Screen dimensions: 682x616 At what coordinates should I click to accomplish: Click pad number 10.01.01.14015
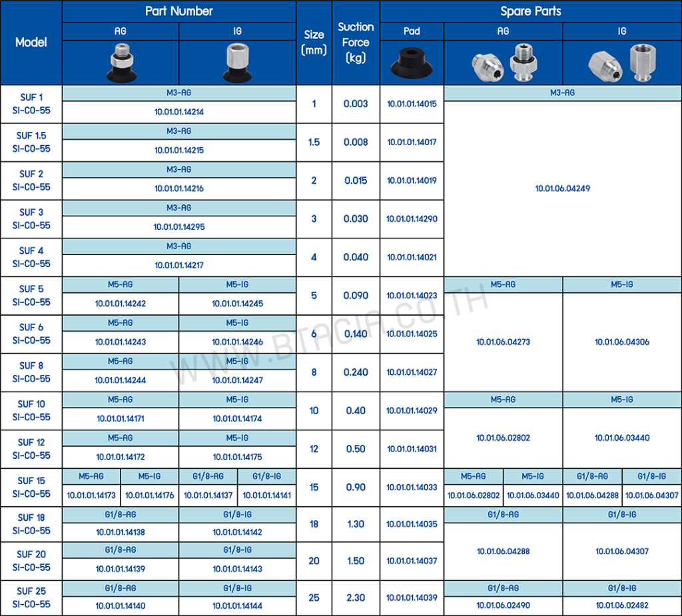pos(412,104)
